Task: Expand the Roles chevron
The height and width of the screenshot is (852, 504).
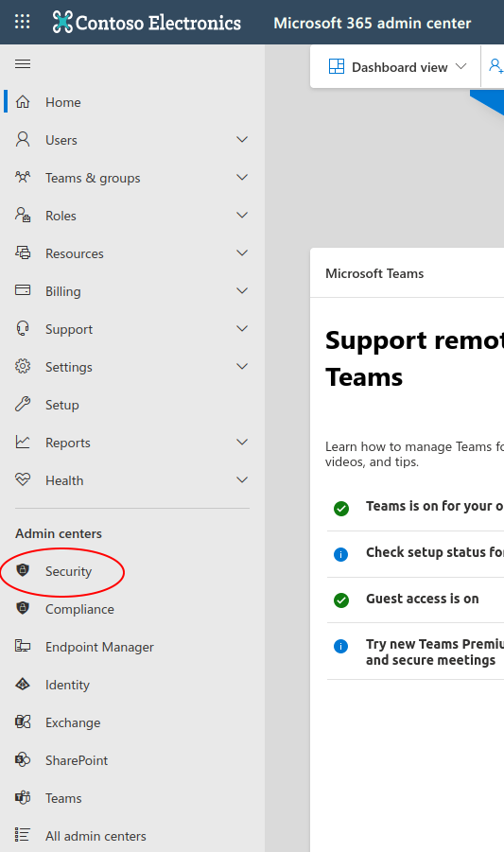Action: pos(242,216)
